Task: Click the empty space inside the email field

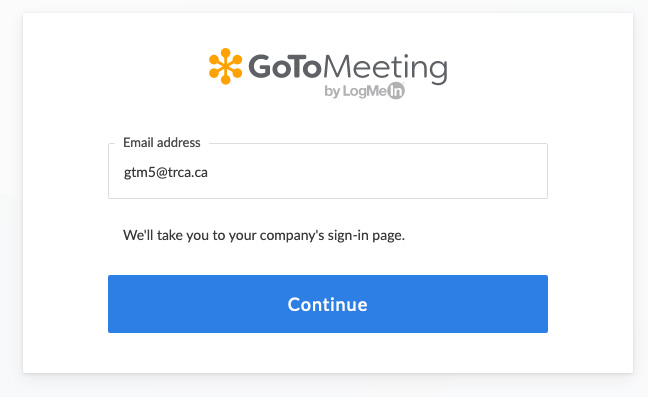Action: tap(372, 172)
